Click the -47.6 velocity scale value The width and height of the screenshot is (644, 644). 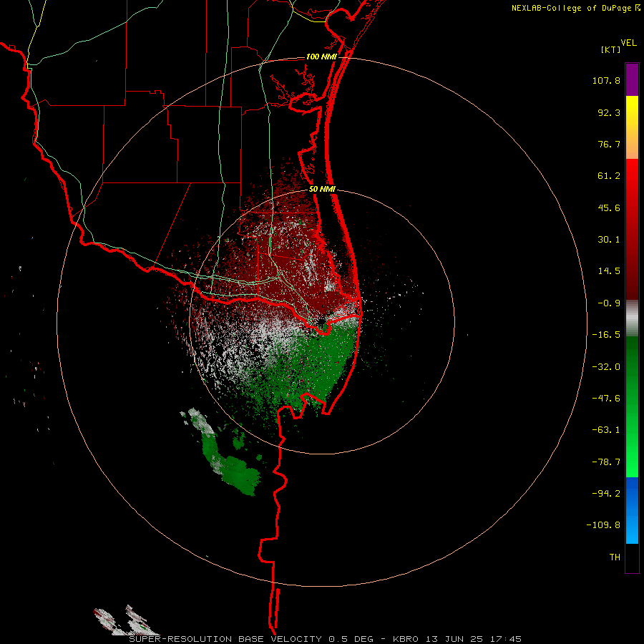(x=606, y=399)
